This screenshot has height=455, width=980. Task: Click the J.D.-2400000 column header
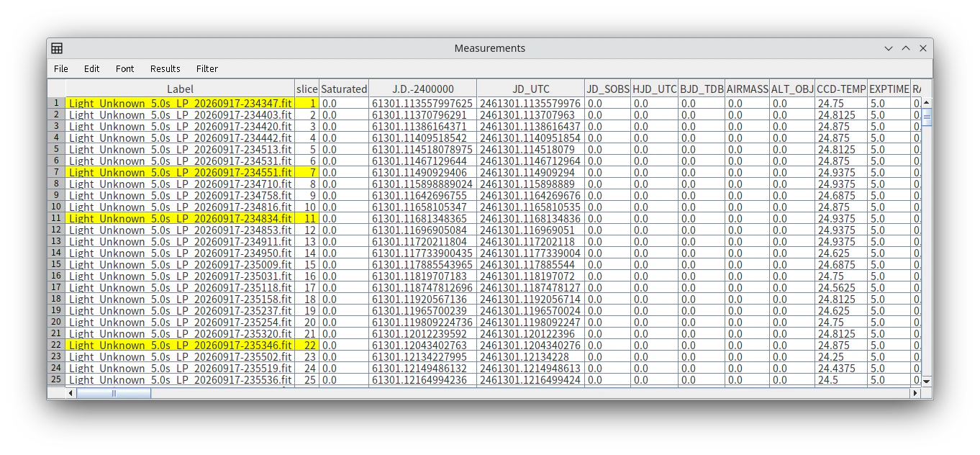423,89
